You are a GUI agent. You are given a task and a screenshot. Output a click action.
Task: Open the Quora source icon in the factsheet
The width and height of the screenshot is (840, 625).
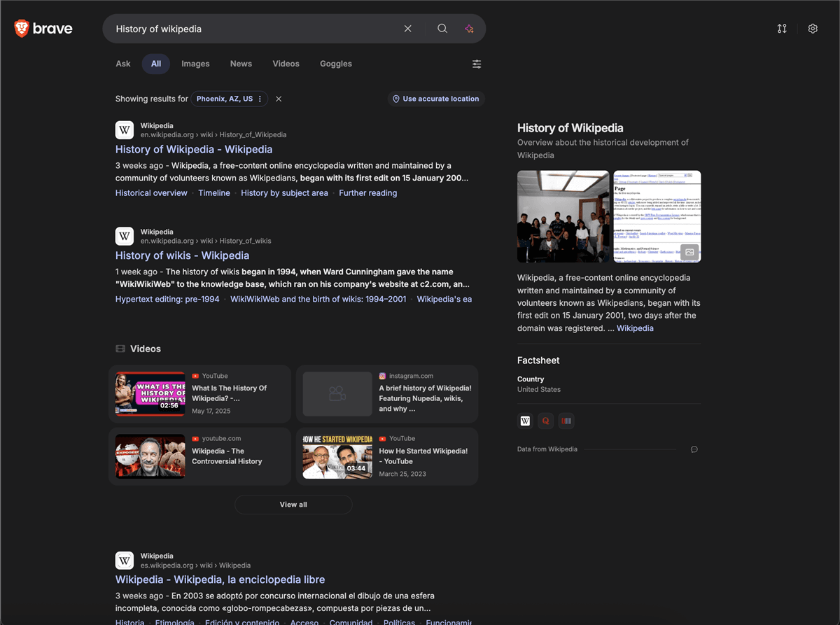(545, 421)
